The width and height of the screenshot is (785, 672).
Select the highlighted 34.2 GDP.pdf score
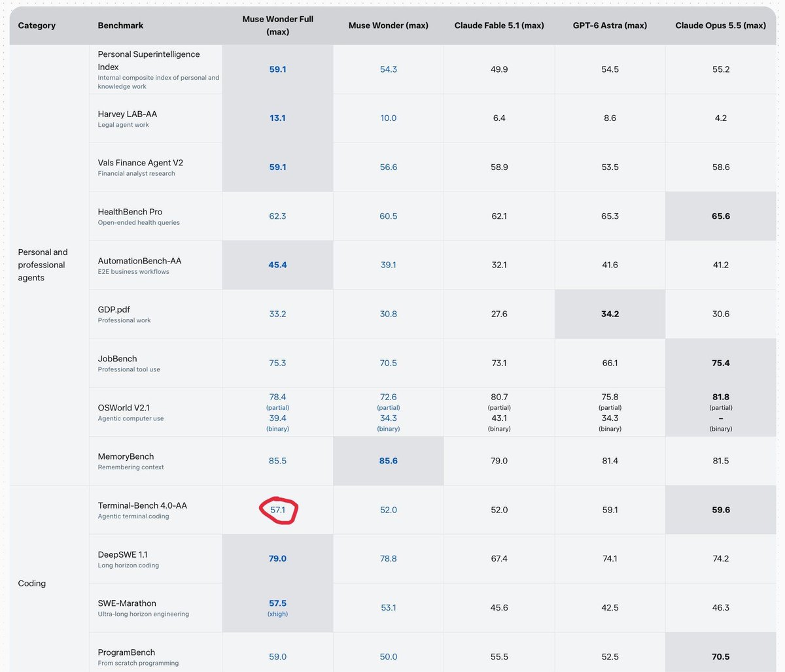610,314
